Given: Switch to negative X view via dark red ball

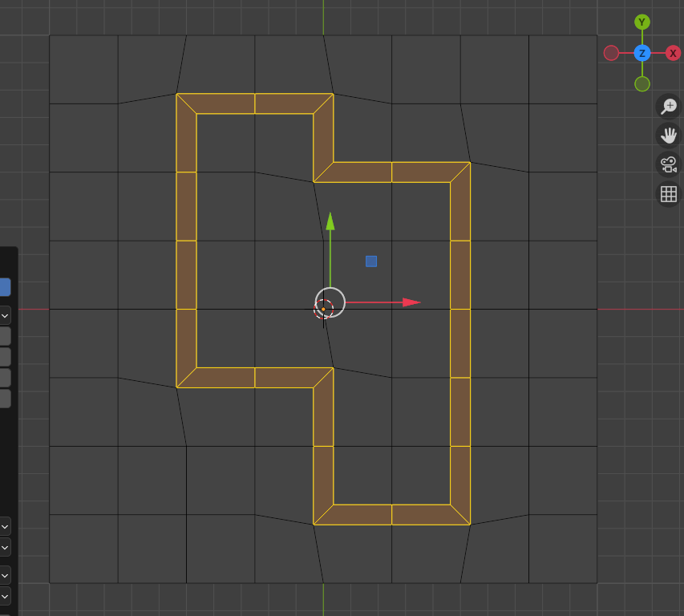Looking at the screenshot, I should pos(611,53).
